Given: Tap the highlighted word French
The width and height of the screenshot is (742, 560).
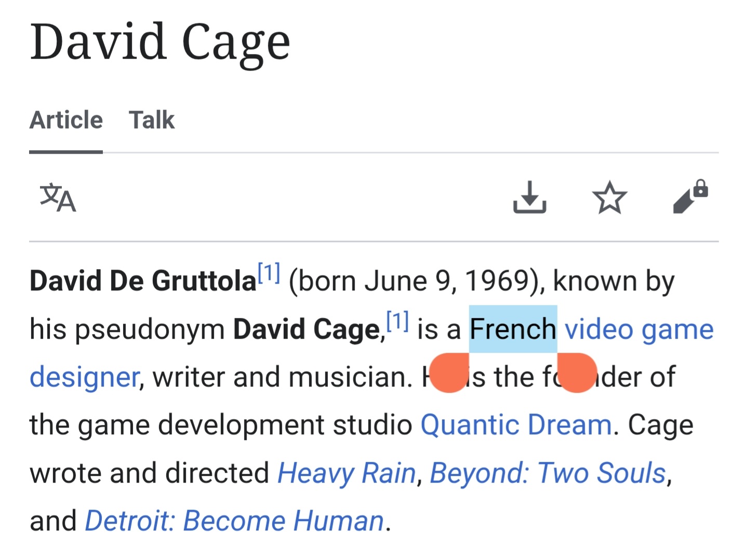Looking at the screenshot, I should [513, 329].
